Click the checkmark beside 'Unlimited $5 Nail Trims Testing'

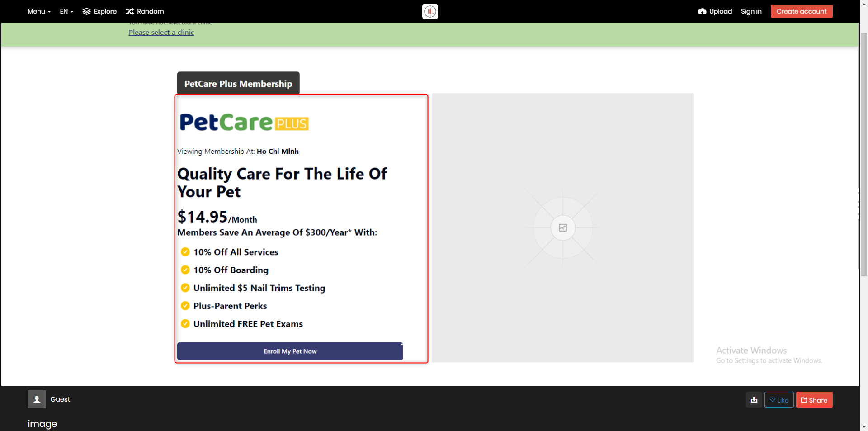coord(185,288)
